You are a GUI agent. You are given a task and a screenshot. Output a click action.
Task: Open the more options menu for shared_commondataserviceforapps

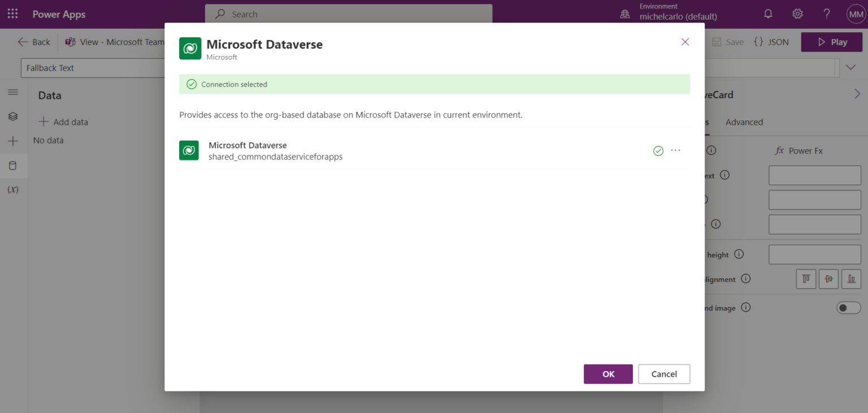[x=675, y=150]
